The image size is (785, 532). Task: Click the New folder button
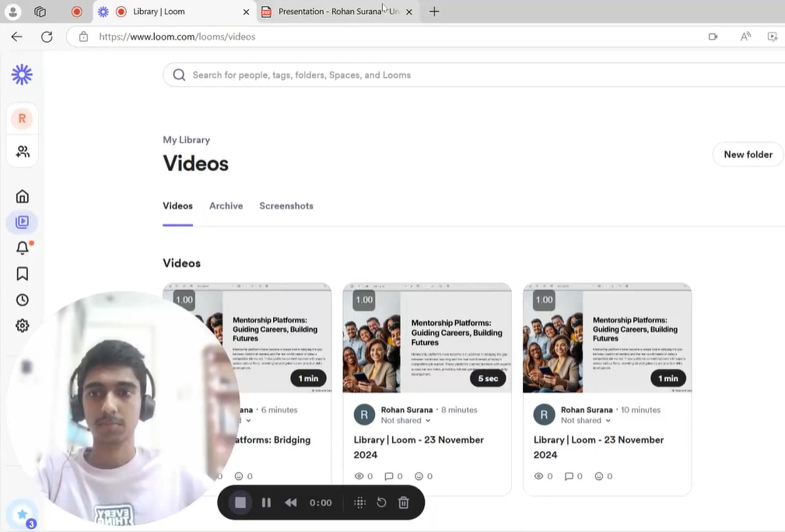coord(748,155)
